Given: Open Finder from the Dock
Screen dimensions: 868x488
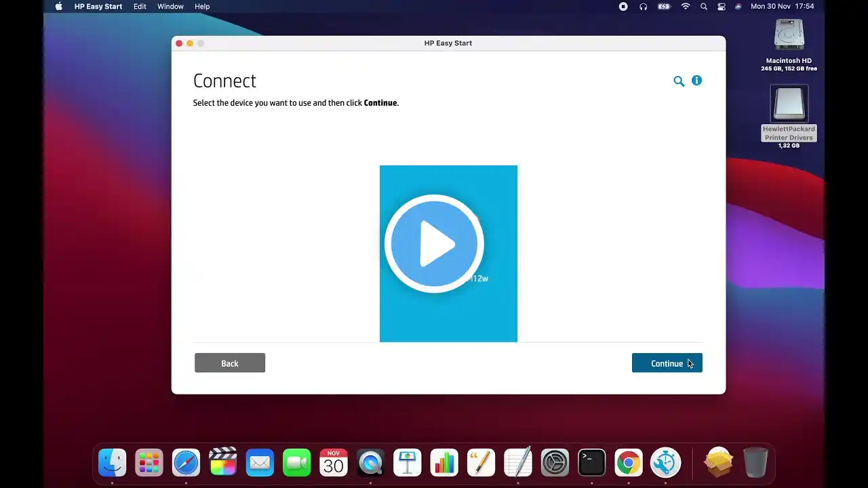Looking at the screenshot, I should (x=112, y=463).
